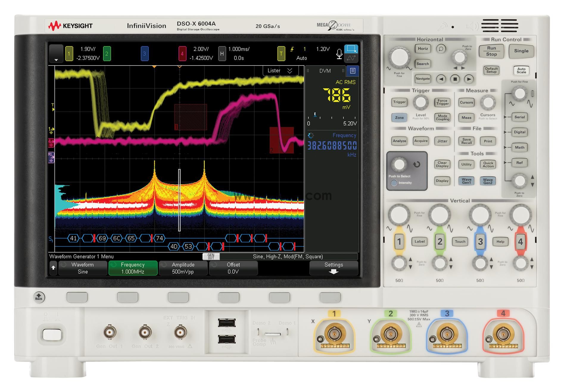Viewport: 564px width, 392px height.
Task: Toggle the Touch button
Action: point(460,242)
